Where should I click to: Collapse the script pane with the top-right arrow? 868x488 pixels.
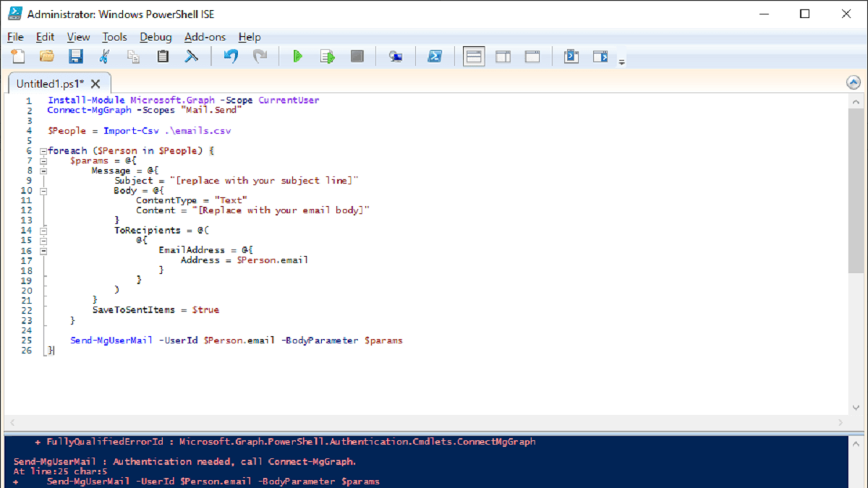tap(854, 83)
